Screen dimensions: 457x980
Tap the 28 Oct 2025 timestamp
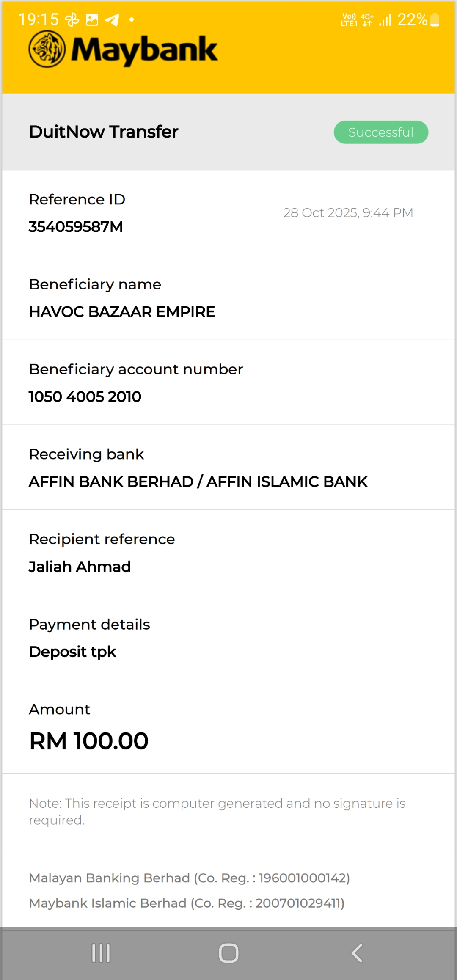[x=348, y=213]
